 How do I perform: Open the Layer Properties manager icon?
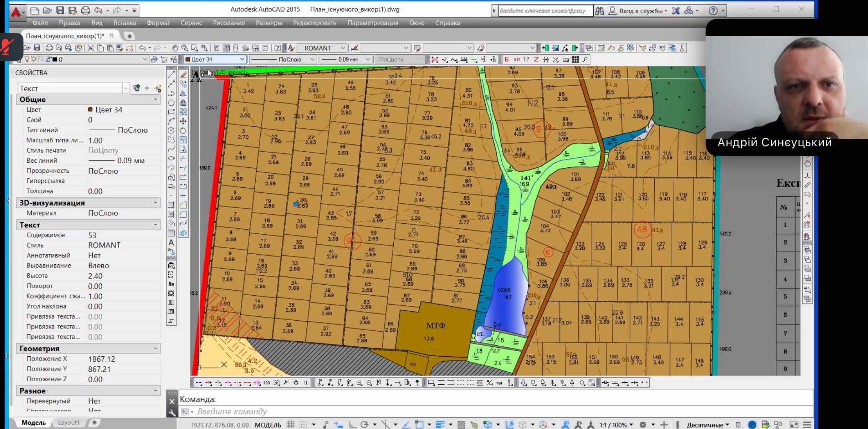pos(154,59)
